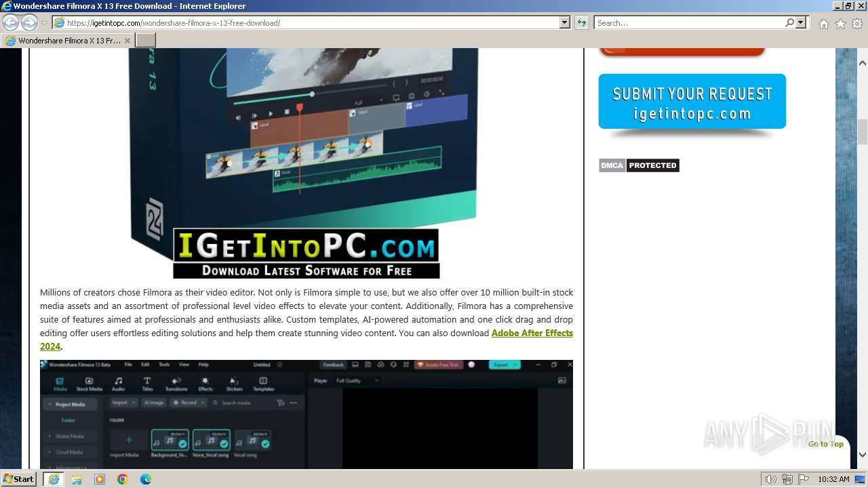The image size is (868, 488).
Task: Click the Filmora 13 interface screenshot
Action: coord(307,414)
